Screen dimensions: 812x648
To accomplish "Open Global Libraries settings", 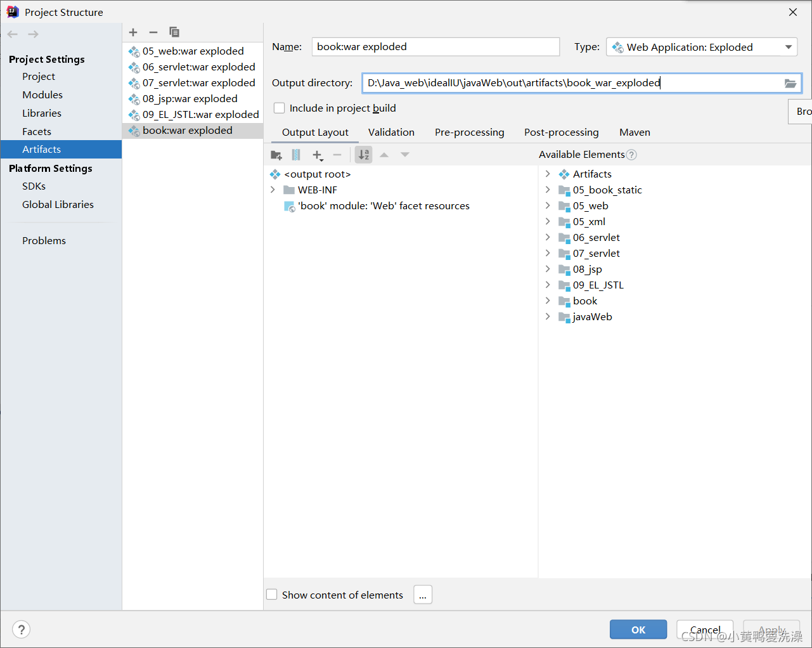I will pos(58,205).
